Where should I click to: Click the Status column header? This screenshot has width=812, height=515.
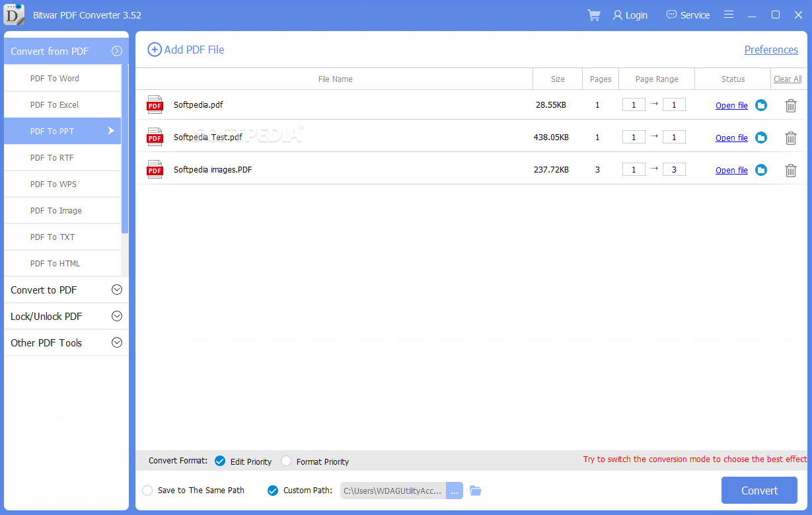(x=733, y=79)
